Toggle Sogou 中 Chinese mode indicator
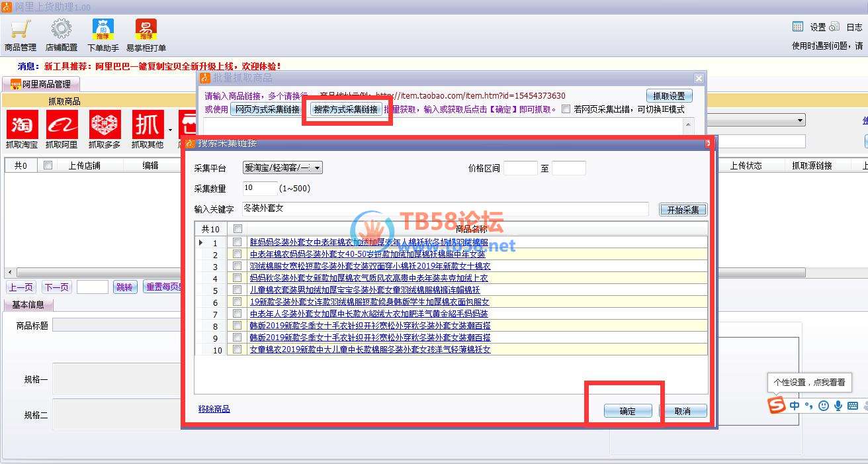Image resolution: width=868 pixels, height=464 pixels. (x=795, y=406)
